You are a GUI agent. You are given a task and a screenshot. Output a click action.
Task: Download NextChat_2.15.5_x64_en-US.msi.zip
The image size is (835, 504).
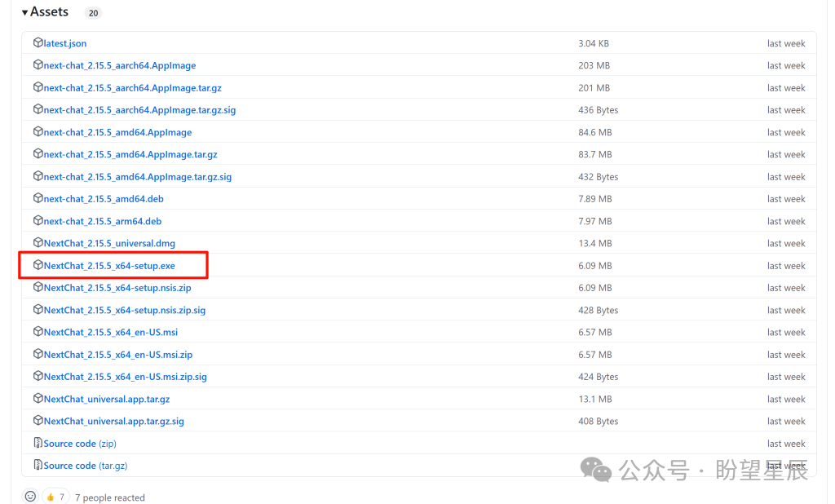pos(118,354)
